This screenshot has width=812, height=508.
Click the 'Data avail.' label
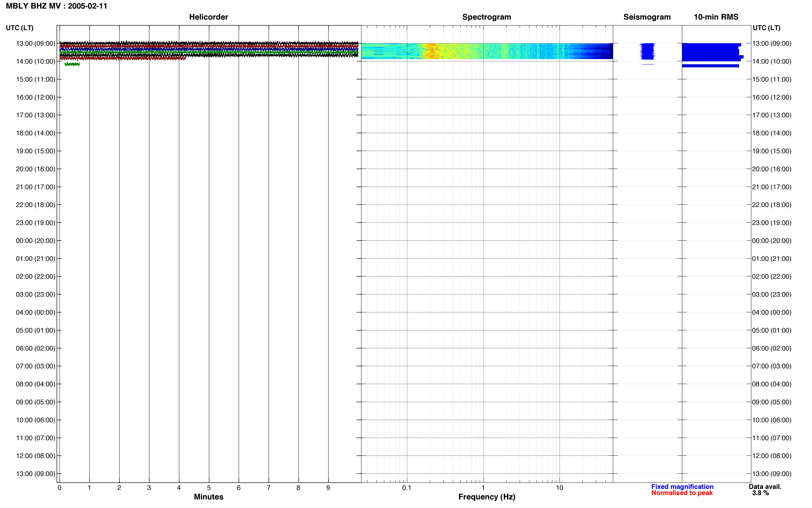[765, 486]
